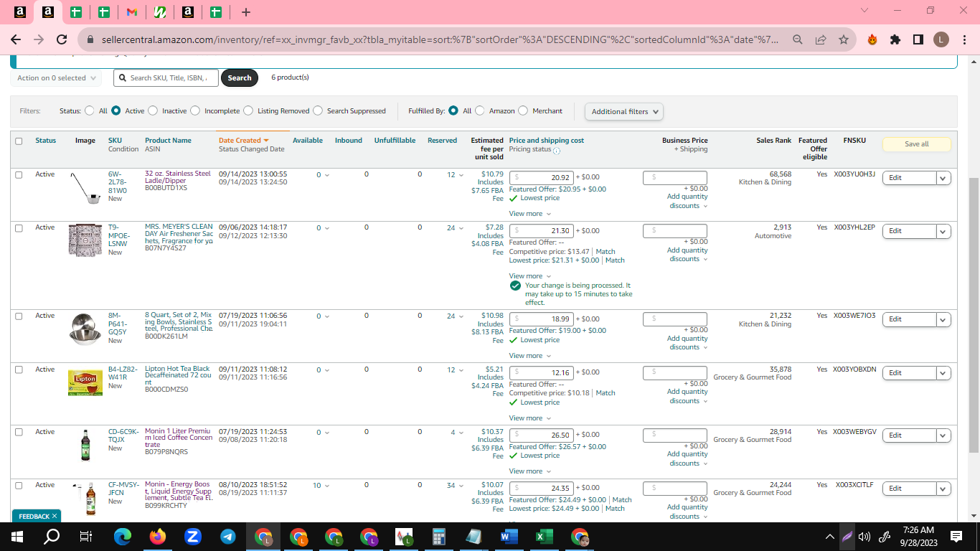Click Edit for the Mixing Bowls listing
This screenshot has width=980, height=551.
[909, 319]
